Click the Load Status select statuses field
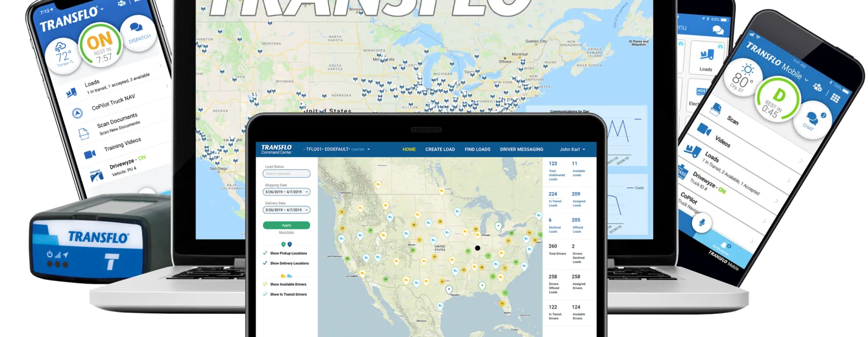The height and width of the screenshot is (337, 868). (x=286, y=174)
